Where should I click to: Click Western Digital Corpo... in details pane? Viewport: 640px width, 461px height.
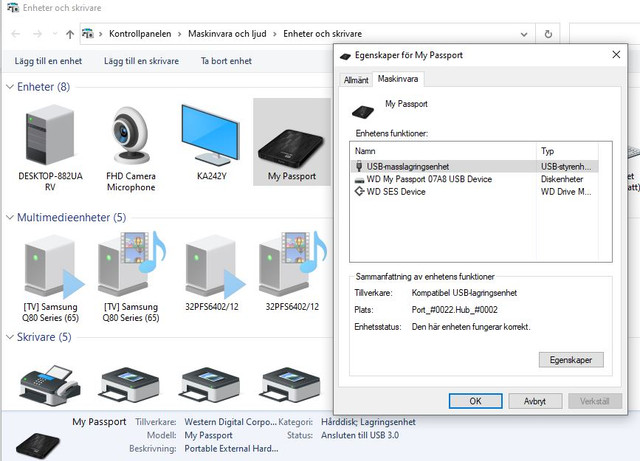pyautogui.click(x=231, y=422)
